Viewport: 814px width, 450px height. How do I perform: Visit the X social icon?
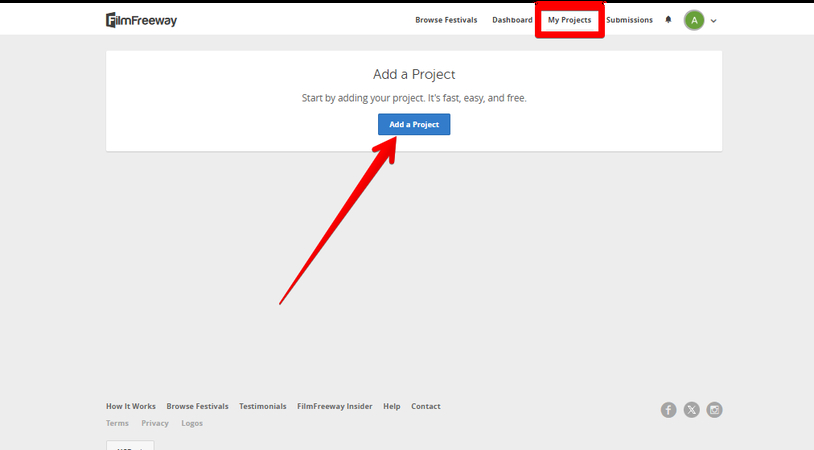tap(691, 410)
